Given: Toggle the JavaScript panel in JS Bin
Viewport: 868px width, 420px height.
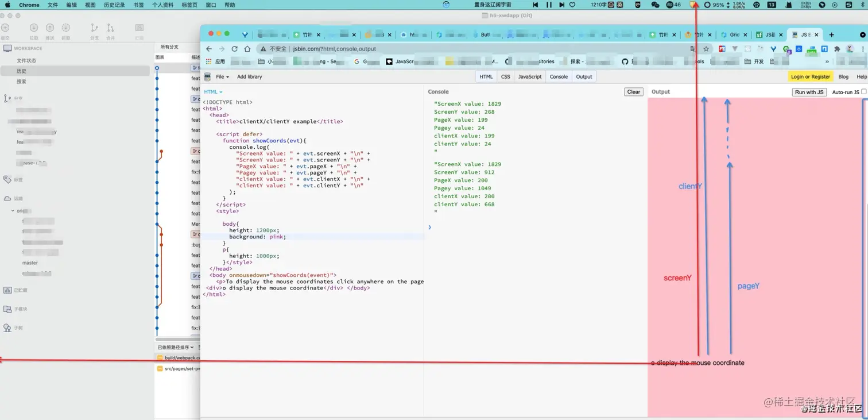Looking at the screenshot, I should (530, 76).
